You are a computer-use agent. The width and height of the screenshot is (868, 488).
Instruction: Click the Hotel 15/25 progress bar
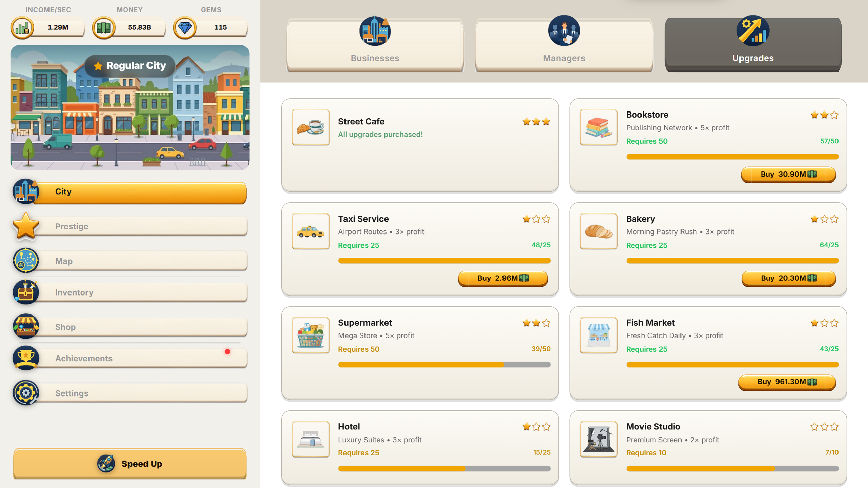click(x=444, y=469)
